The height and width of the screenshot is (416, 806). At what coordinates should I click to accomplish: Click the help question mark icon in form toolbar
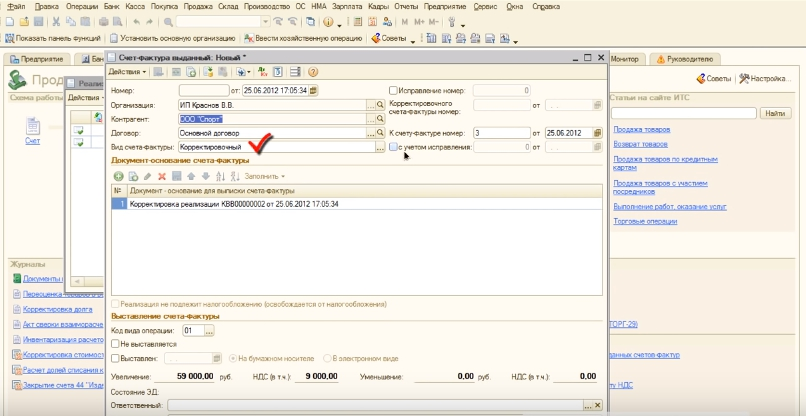pos(313,72)
